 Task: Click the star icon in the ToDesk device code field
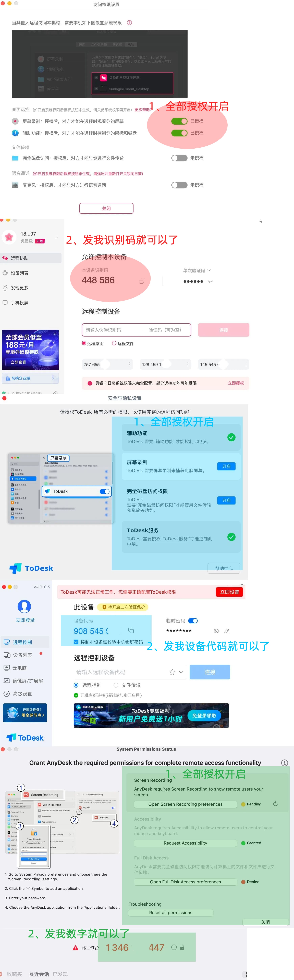[x=172, y=672]
